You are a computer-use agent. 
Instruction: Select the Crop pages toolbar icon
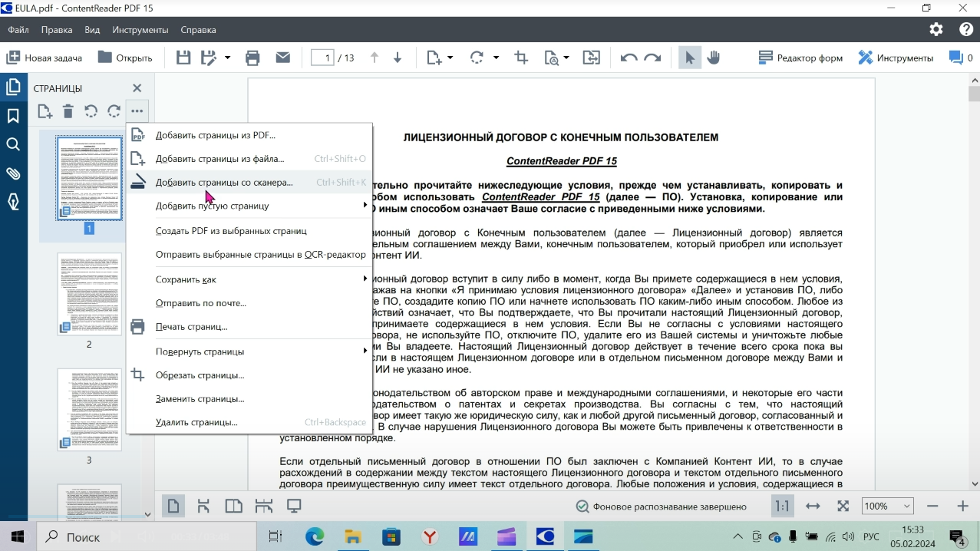click(x=521, y=58)
